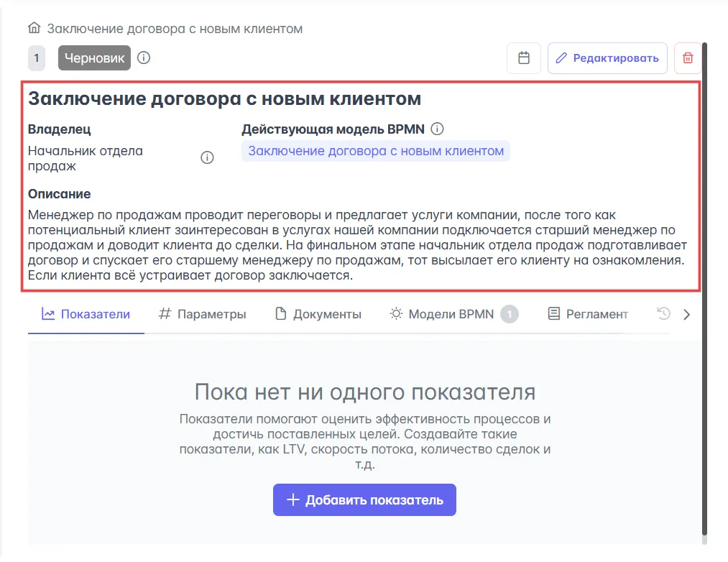Viewport: 728px width, 562px height.
Task: Click the history clock icon in the tab bar
Action: tap(663, 314)
